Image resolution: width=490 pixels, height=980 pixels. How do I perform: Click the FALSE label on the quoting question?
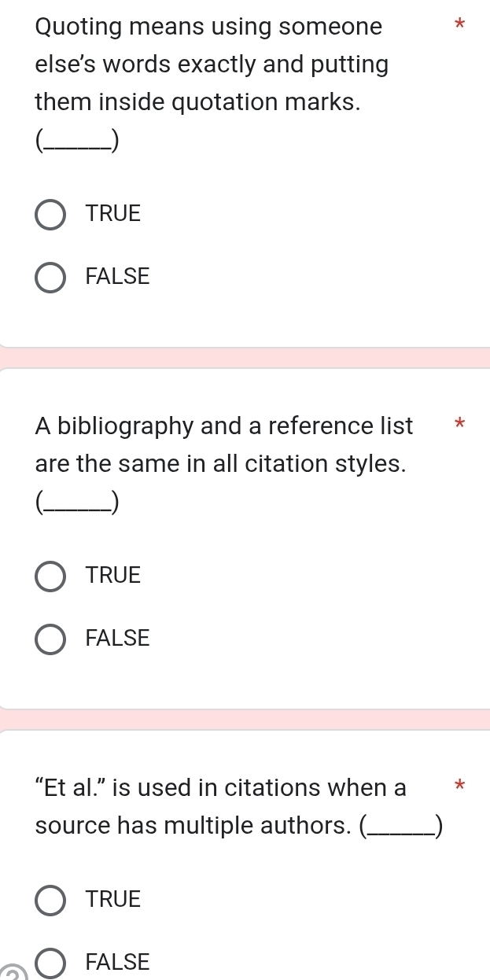[116, 276]
